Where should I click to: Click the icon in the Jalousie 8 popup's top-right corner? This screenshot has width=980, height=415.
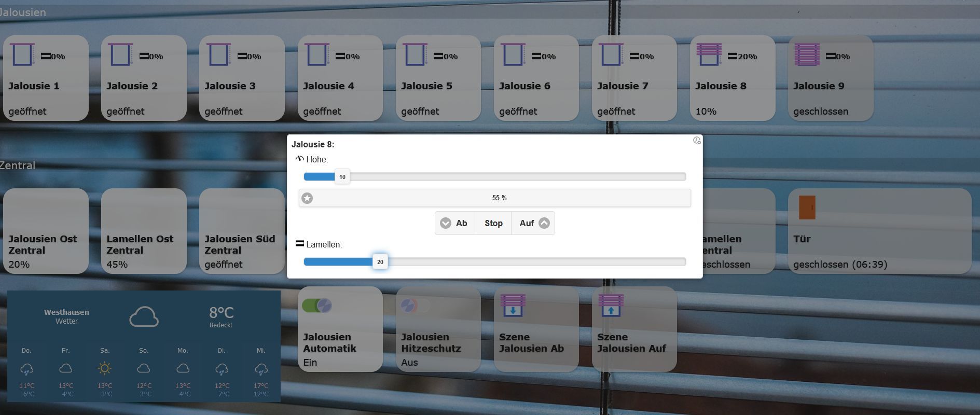click(x=697, y=141)
